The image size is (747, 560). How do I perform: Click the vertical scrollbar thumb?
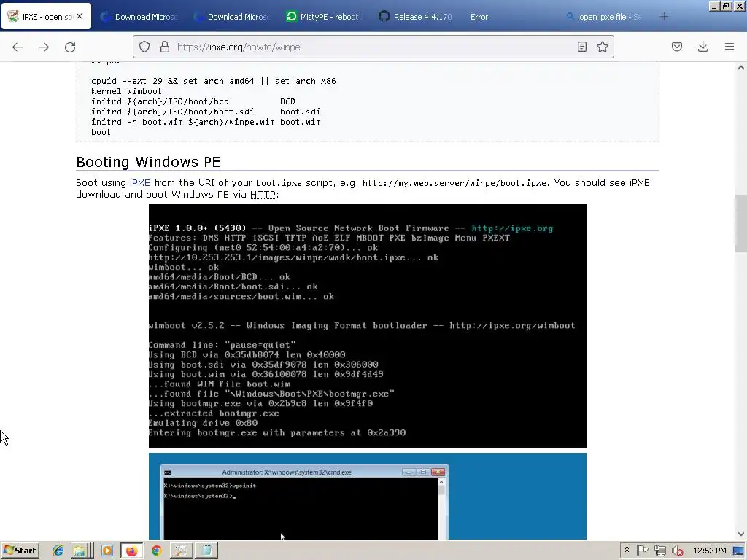[x=741, y=223]
